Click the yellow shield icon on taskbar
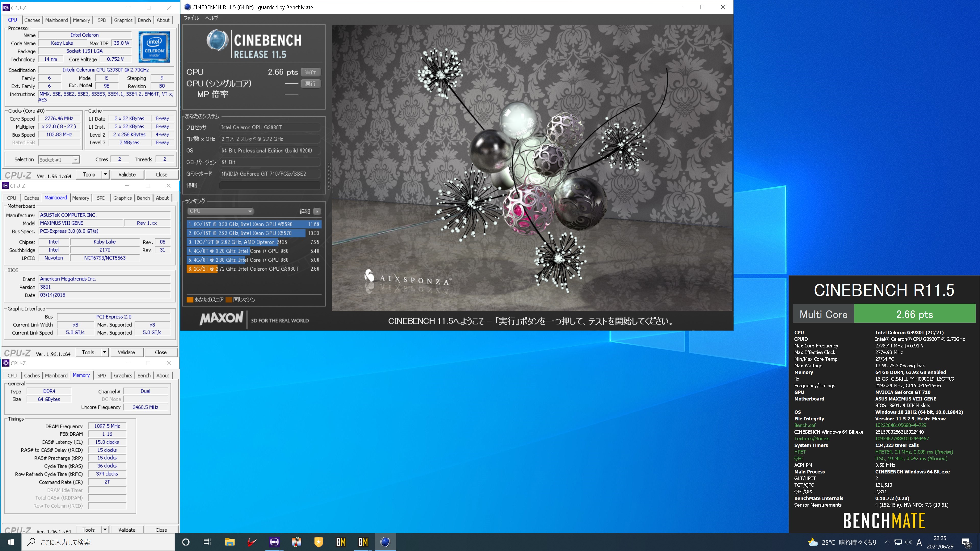 pyautogui.click(x=319, y=542)
